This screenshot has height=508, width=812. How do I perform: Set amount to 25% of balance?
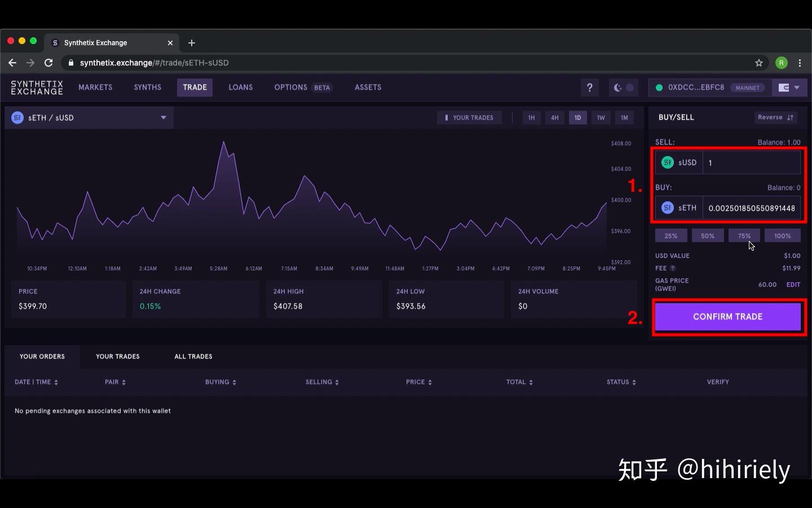671,236
